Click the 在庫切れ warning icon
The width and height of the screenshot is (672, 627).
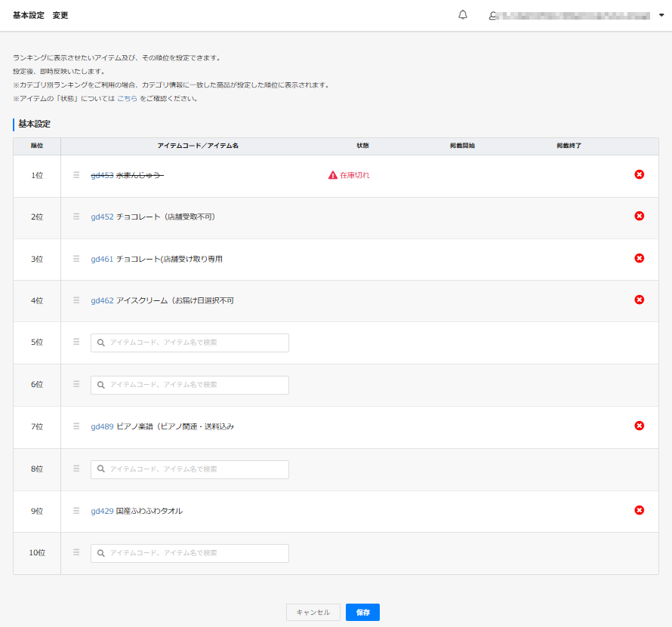(332, 175)
